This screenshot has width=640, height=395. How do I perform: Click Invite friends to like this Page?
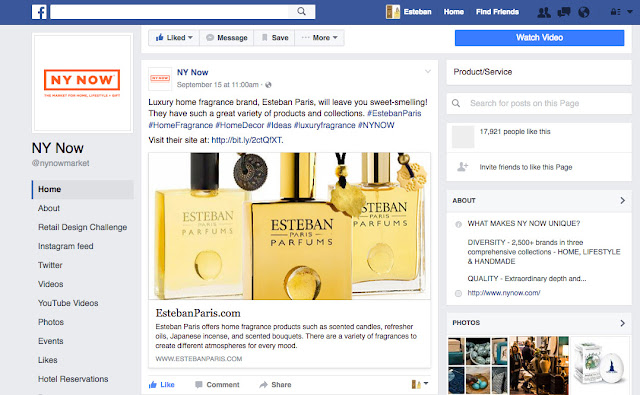(x=526, y=167)
